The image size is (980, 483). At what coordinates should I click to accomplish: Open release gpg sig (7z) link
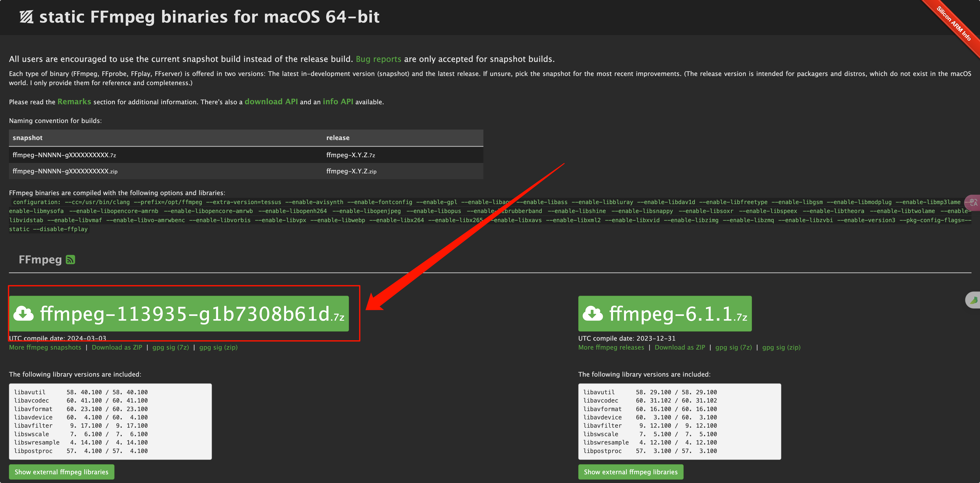[x=733, y=347]
